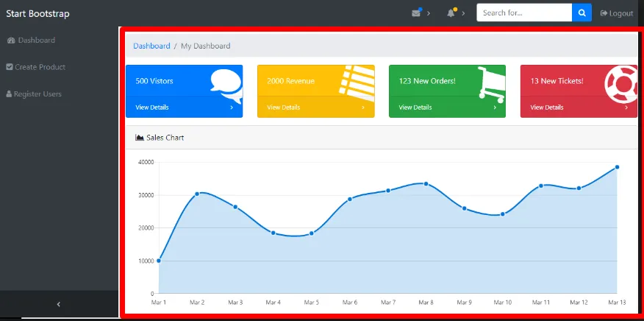Click the Sales Chart area icon
644x321 pixels.
tap(140, 138)
